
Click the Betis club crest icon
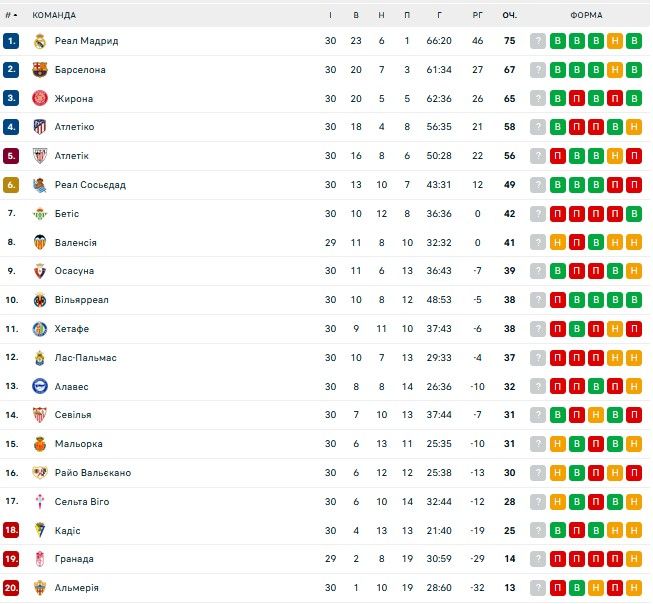pos(40,214)
